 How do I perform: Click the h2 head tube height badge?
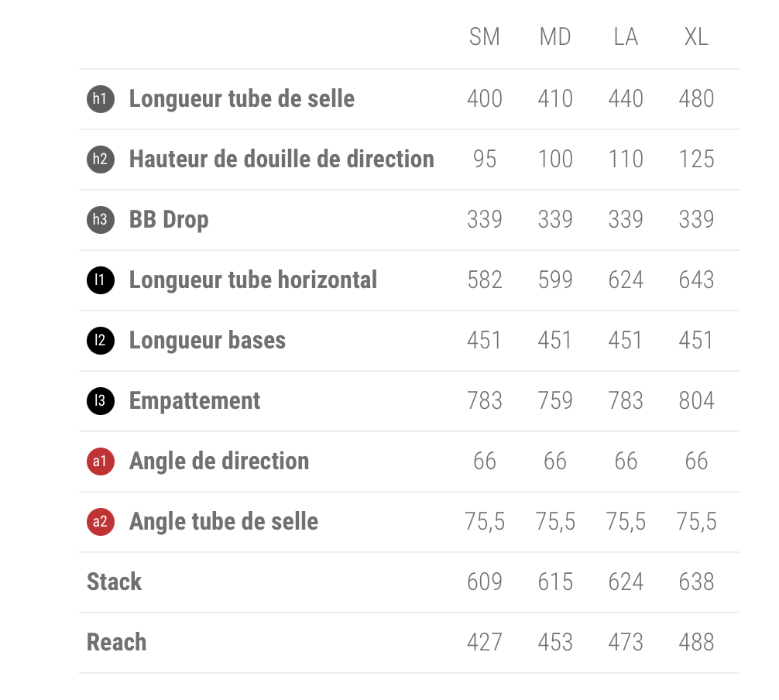pos(100,160)
